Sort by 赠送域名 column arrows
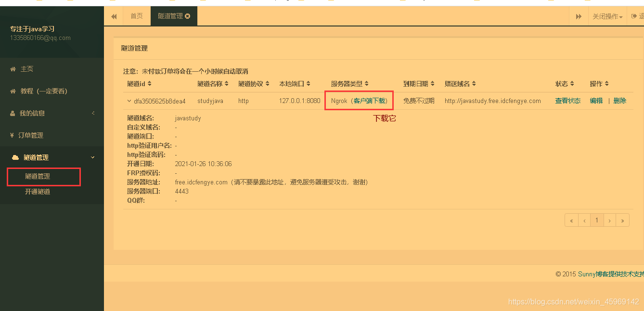This screenshot has height=311, width=644. 474,84
